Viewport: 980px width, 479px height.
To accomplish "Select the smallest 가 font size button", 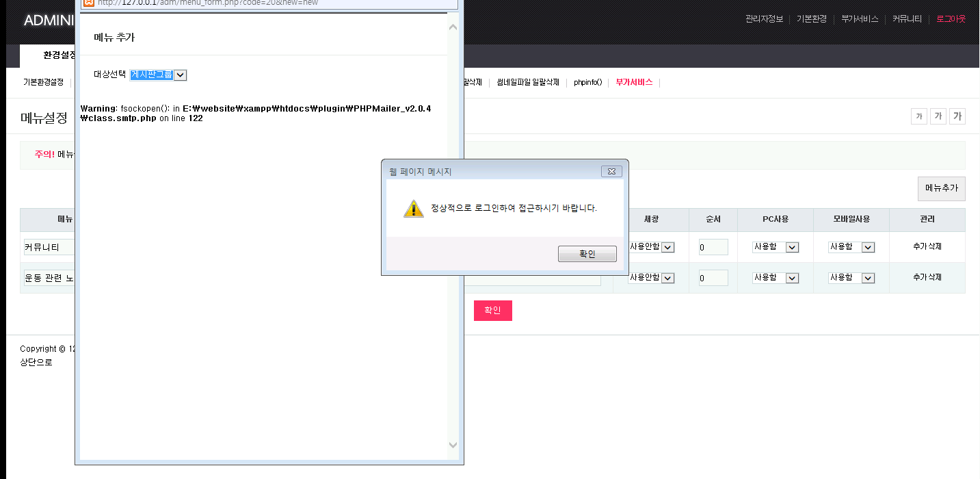I will (x=918, y=116).
